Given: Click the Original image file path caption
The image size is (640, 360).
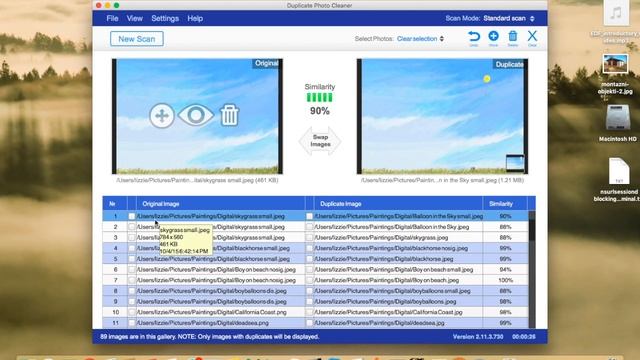Looking at the screenshot, I should (197, 180).
